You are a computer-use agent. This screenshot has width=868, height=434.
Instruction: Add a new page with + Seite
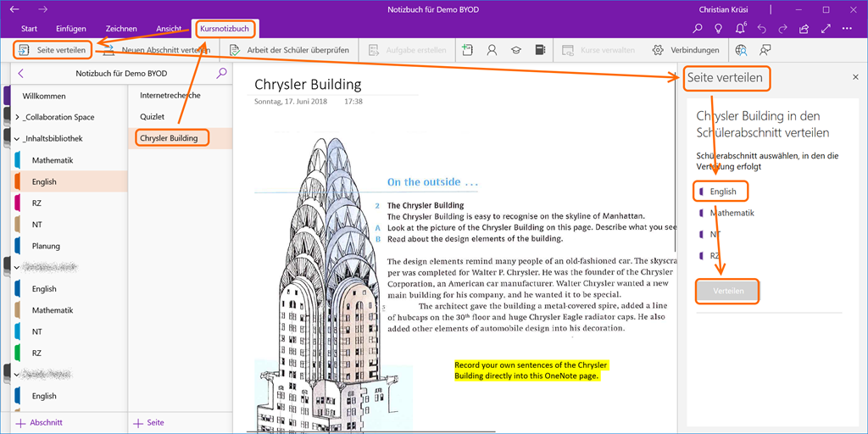149,422
